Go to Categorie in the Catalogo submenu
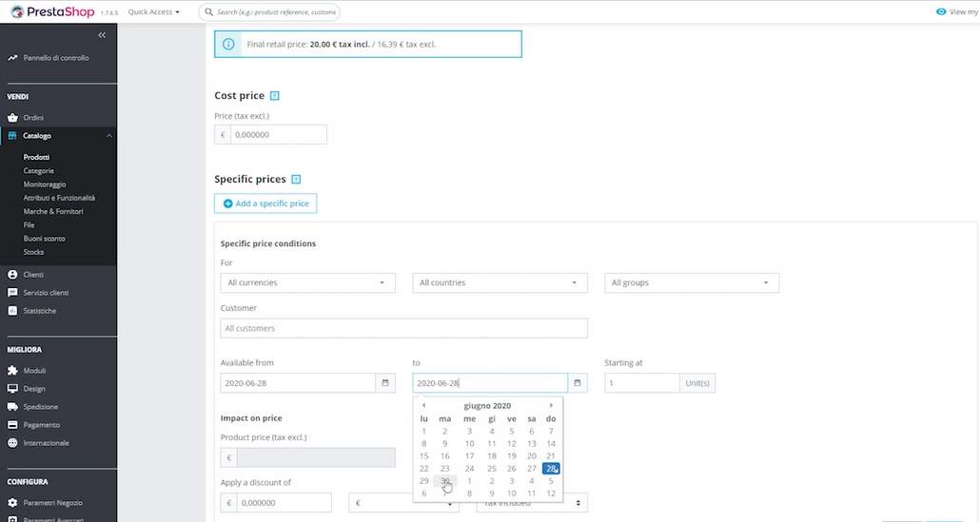Viewport: 980px width, 522px height. [39, 171]
